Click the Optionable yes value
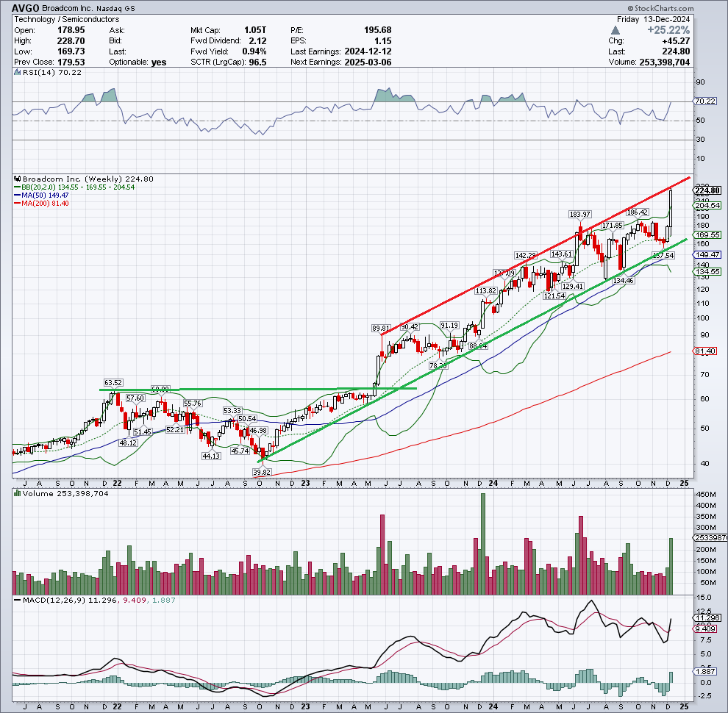 158,62
